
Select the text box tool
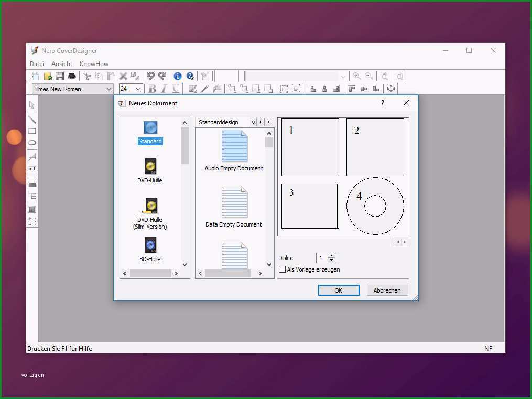32,169
